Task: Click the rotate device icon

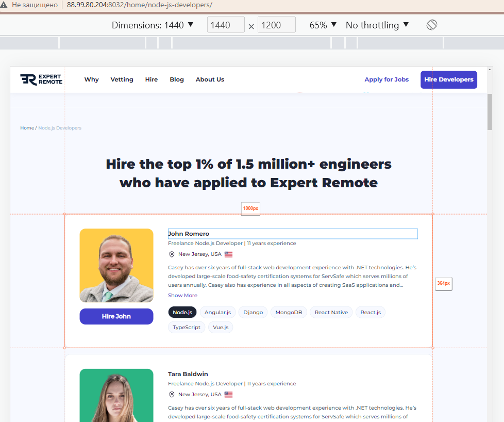Action: coord(432,25)
